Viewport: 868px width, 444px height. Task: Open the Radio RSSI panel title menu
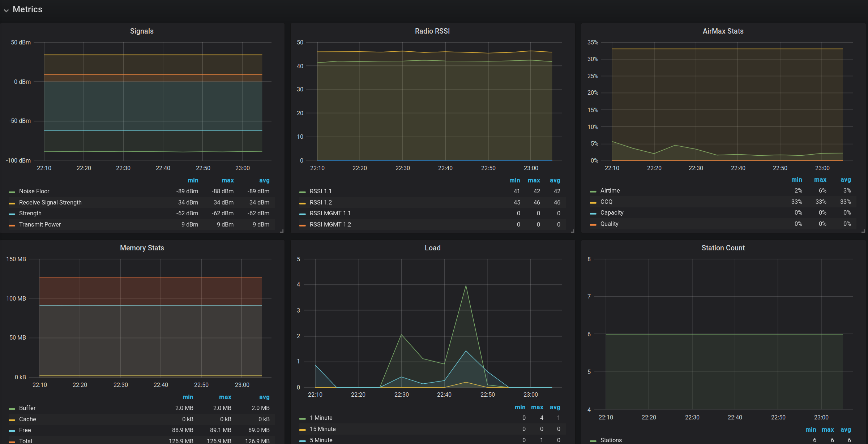coord(432,31)
